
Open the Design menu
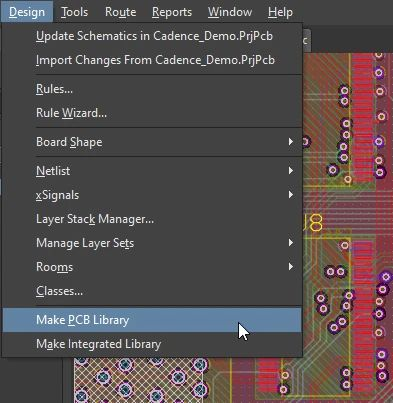(27, 12)
